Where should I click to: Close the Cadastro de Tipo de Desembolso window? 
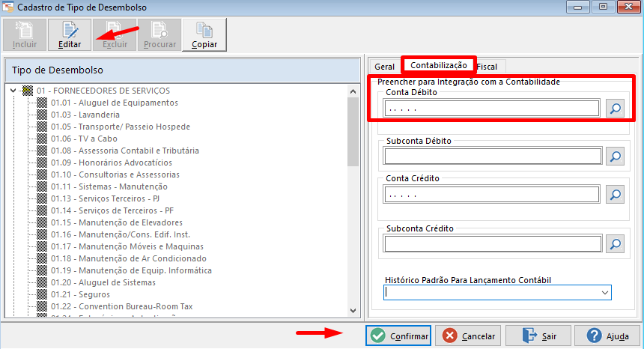tap(629, 7)
